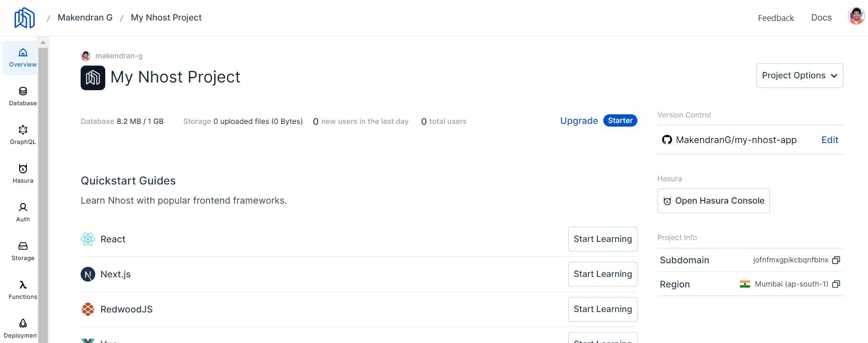Open the Storage section in the sidebar

pyautogui.click(x=23, y=251)
